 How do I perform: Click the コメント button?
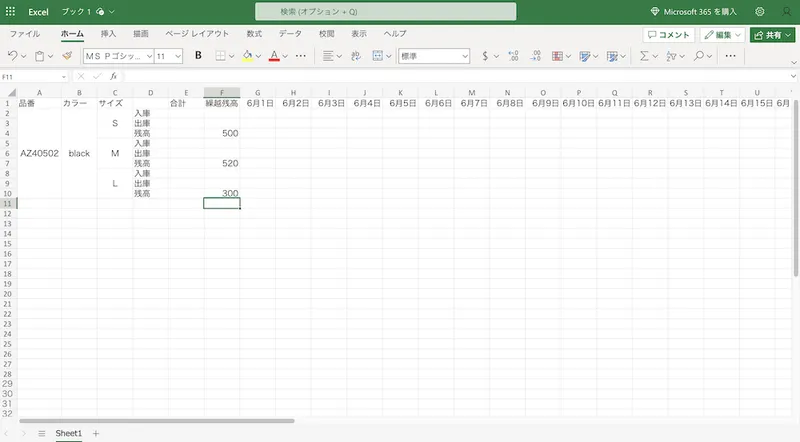[x=669, y=35]
